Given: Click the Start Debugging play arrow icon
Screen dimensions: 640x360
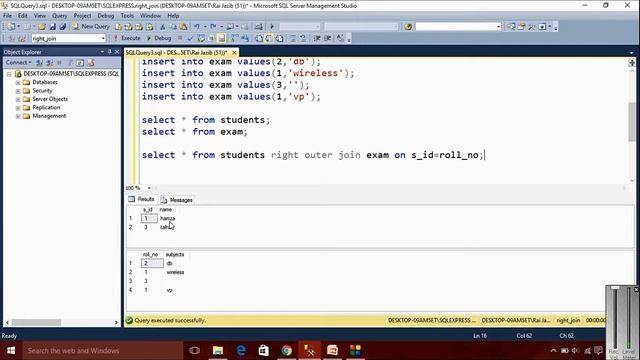Looking at the screenshot, I should click(x=272, y=27).
